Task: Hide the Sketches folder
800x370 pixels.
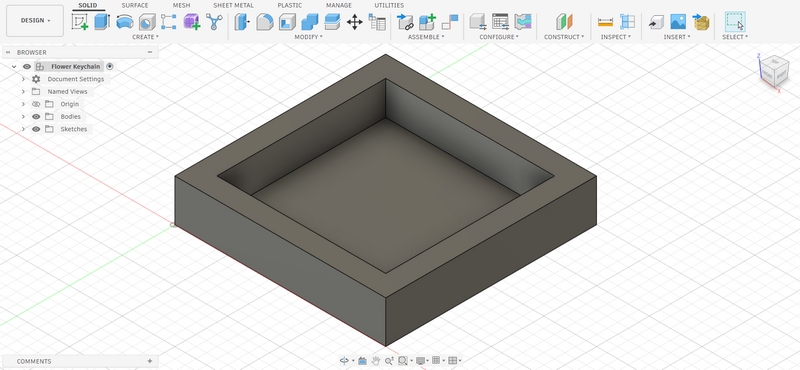Action: pyautogui.click(x=36, y=129)
